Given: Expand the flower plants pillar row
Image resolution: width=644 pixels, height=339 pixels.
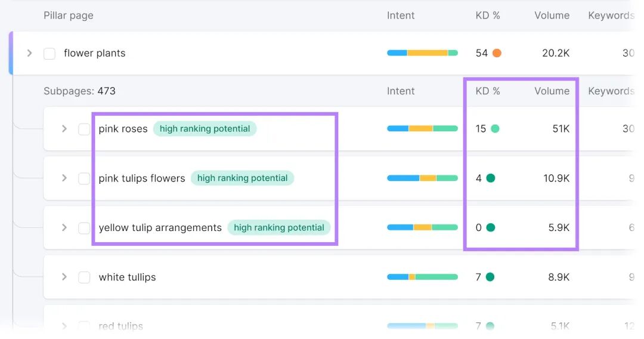Looking at the screenshot, I should tap(29, 53).
